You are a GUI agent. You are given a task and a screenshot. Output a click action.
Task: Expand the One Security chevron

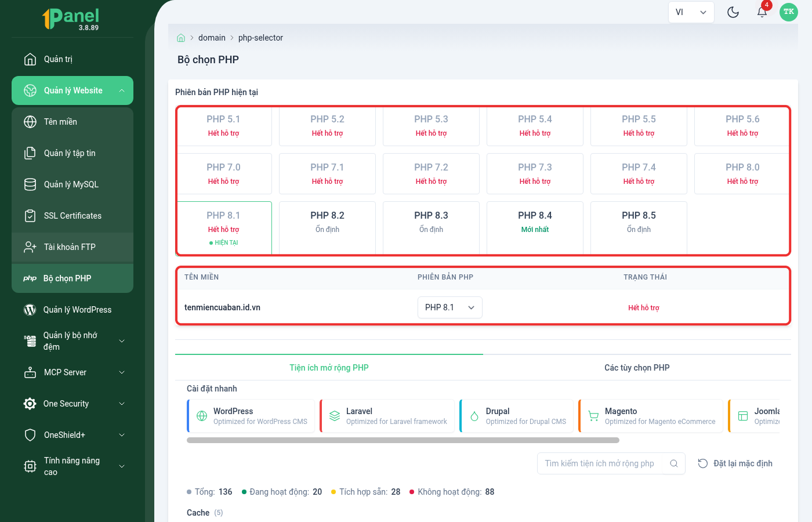click(122, 404)
